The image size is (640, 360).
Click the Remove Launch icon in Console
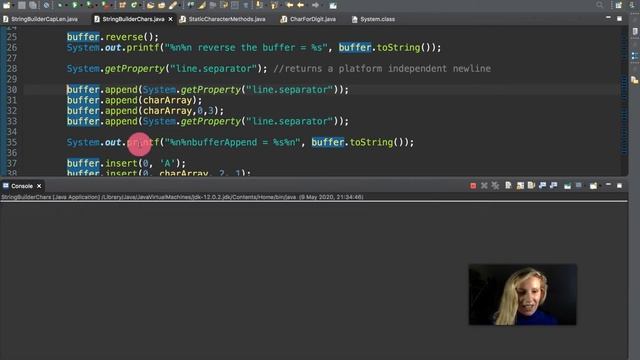point(484,186)
